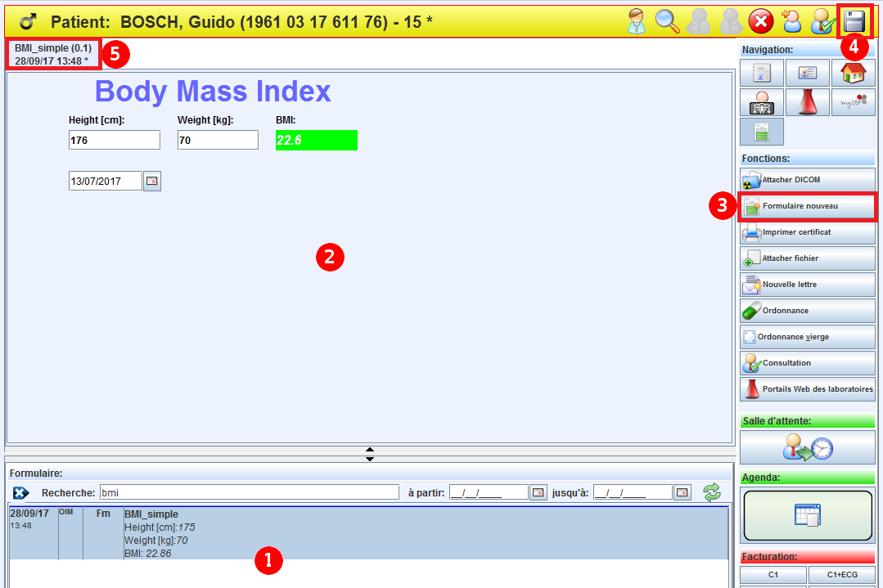Select the BMI_simple entry in form list
The height and width of the screenshot is (588, 883).
coord(368,532)
